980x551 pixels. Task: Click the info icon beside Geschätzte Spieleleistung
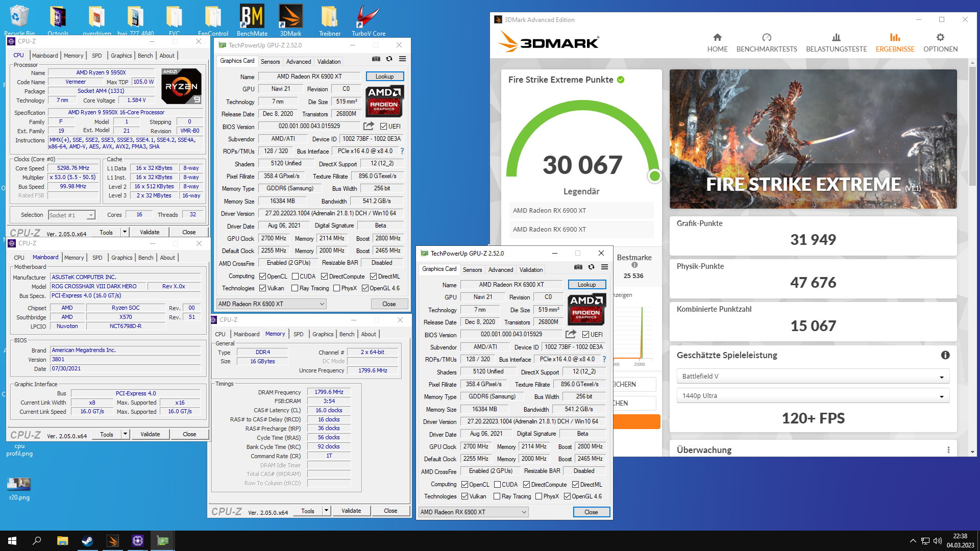[x=945, y=355]
